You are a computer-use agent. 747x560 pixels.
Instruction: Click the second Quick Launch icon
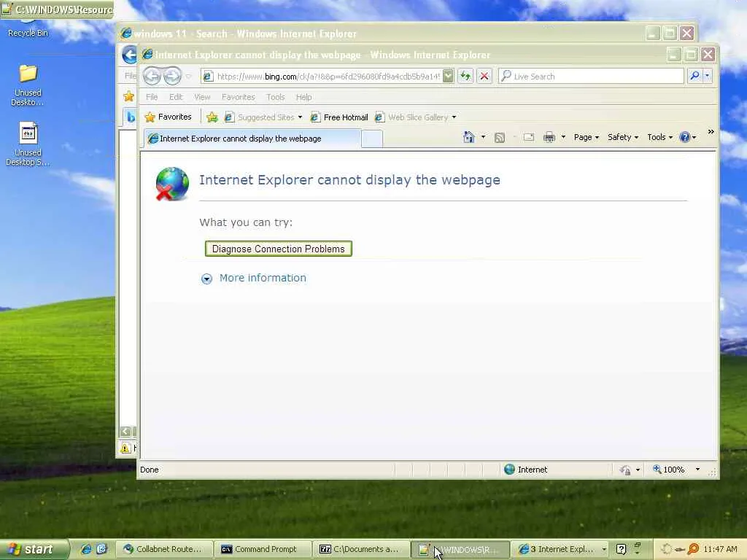[x=101, y=549]
